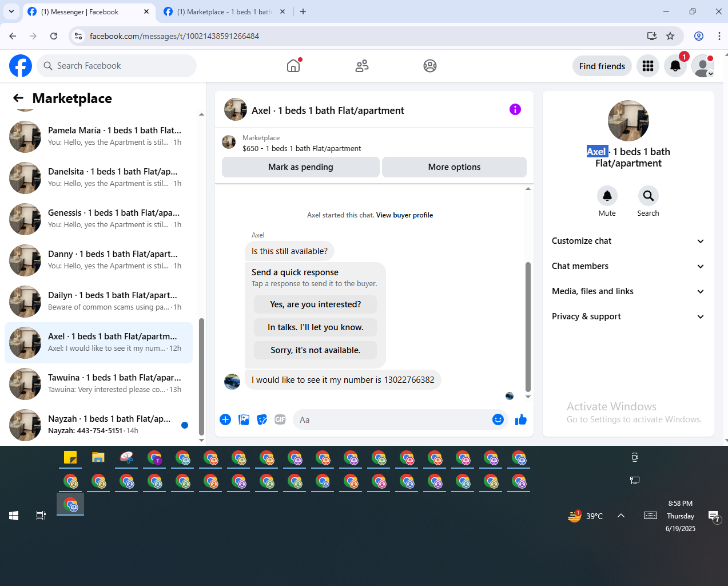Click browser back arrow

13,36
